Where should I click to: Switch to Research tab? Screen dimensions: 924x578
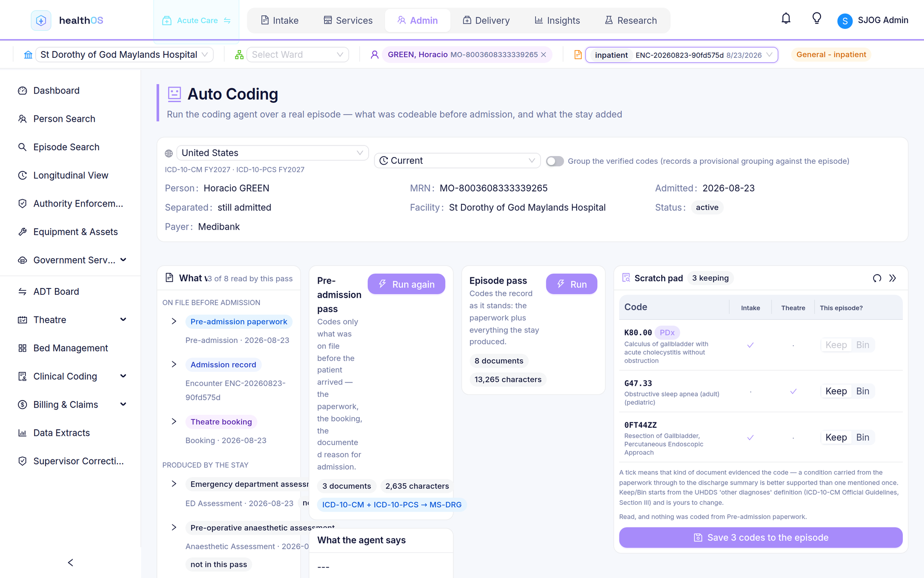[x=631, y=21]
